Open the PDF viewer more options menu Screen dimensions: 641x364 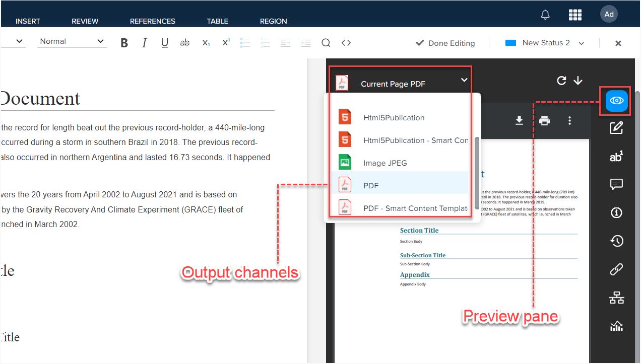tap(569, 121)
